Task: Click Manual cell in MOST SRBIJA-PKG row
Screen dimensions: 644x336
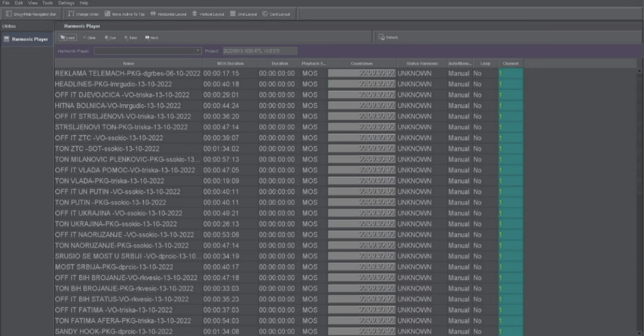Action: 458,267
